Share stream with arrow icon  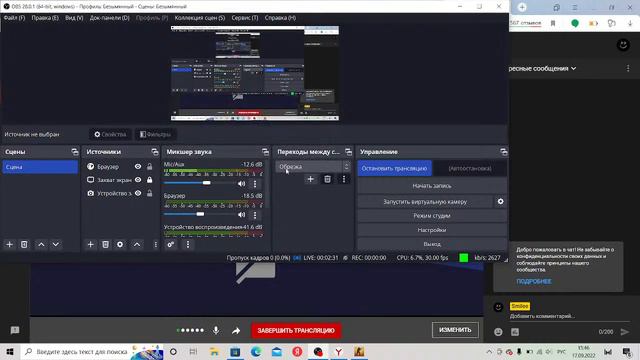pos(236,331)
